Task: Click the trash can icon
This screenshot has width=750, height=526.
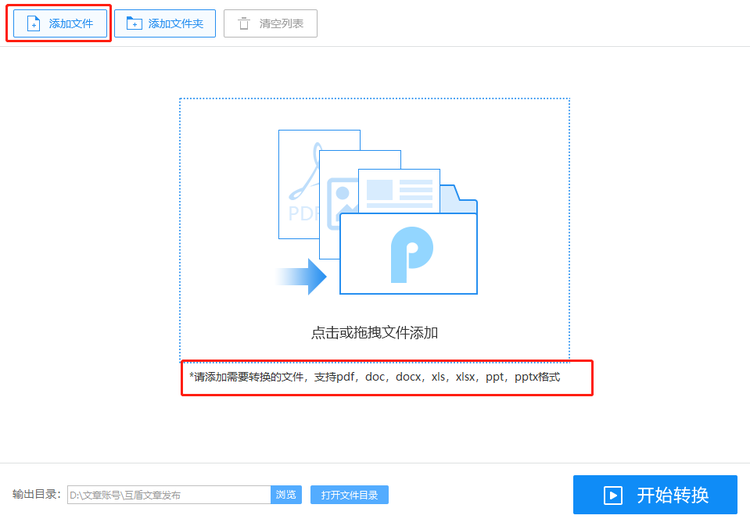Action: [244, 23]
